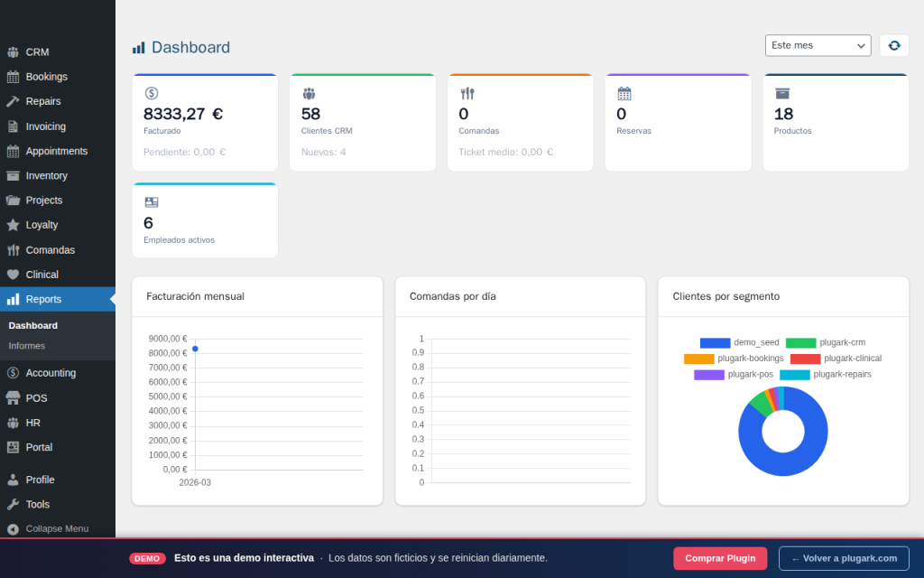
Task: Toggle plugark-crm legend entry
Action: point(826,343)
